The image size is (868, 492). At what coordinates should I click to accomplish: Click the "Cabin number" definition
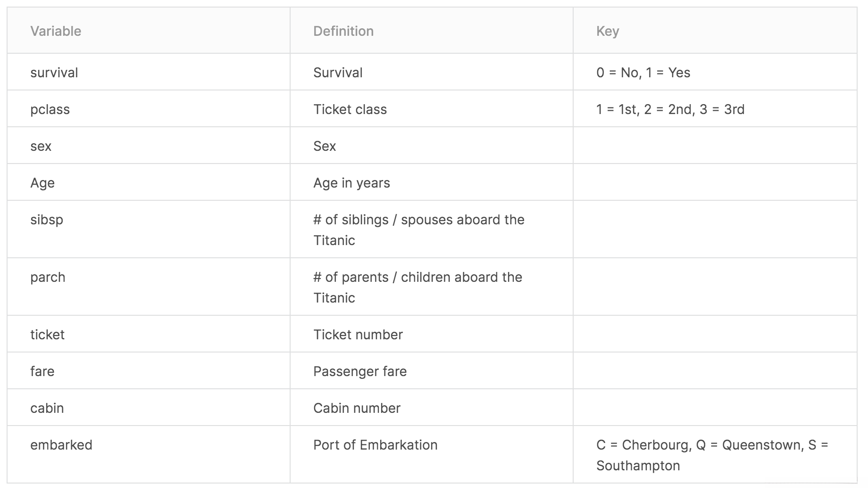coord(357,408)
